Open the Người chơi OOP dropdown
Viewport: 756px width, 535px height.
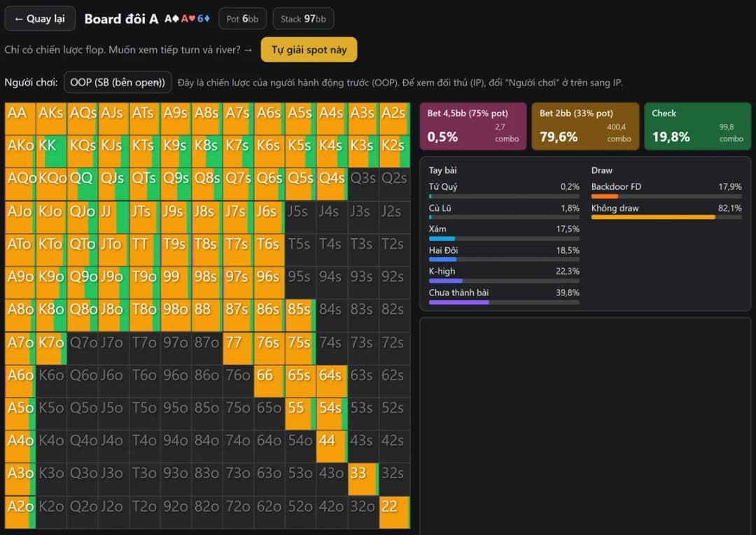click(118, 83)
